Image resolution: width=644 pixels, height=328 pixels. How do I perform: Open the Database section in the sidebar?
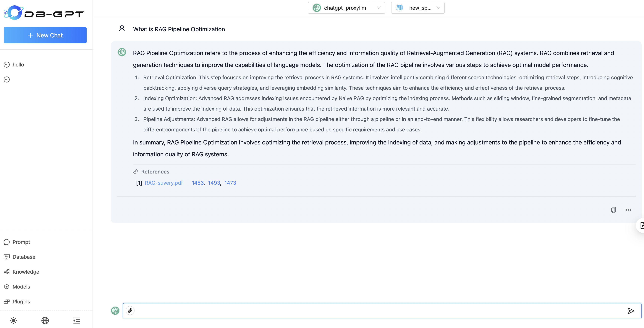pos(24,257)
